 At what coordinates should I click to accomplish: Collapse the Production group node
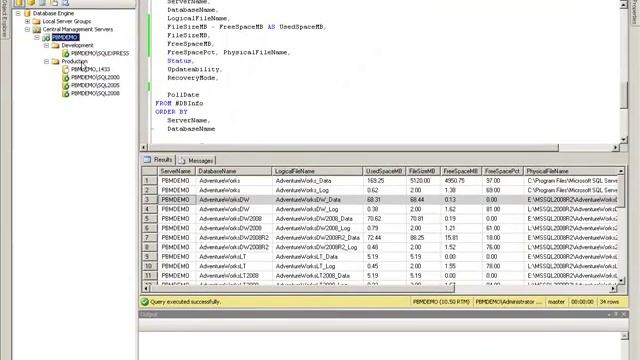pos(47,61)
